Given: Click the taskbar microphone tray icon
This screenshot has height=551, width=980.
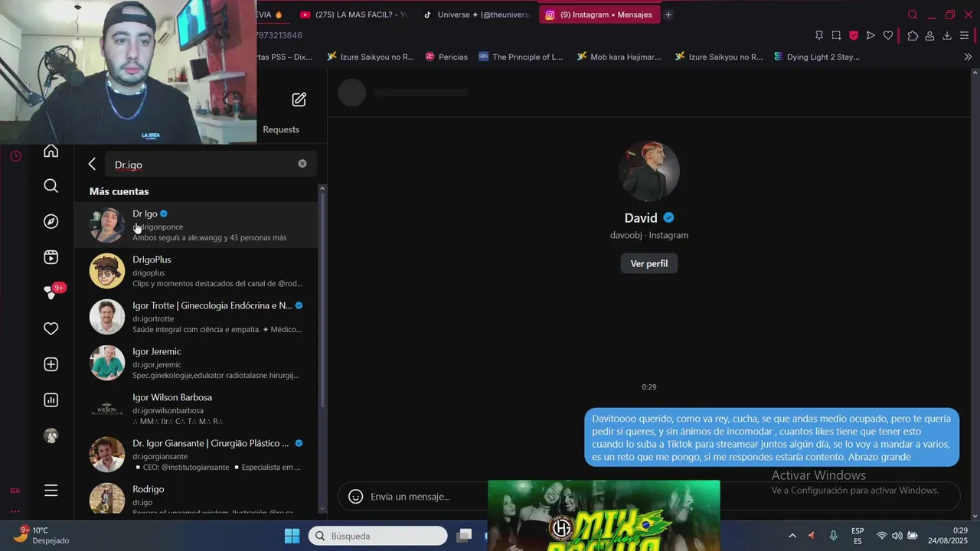Looking at the screenshot, I should point(834,536).
